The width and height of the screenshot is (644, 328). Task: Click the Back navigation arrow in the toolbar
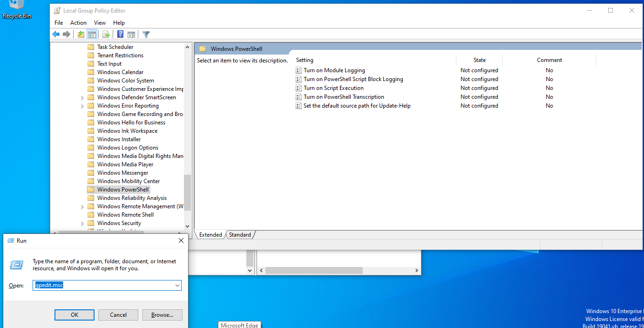pos(56,34)
